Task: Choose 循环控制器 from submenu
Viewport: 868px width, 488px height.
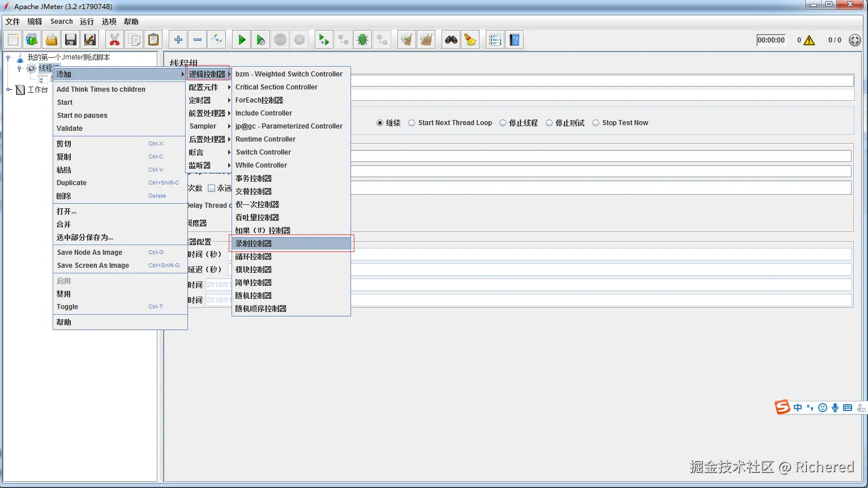Action: [x=291, y=256]
